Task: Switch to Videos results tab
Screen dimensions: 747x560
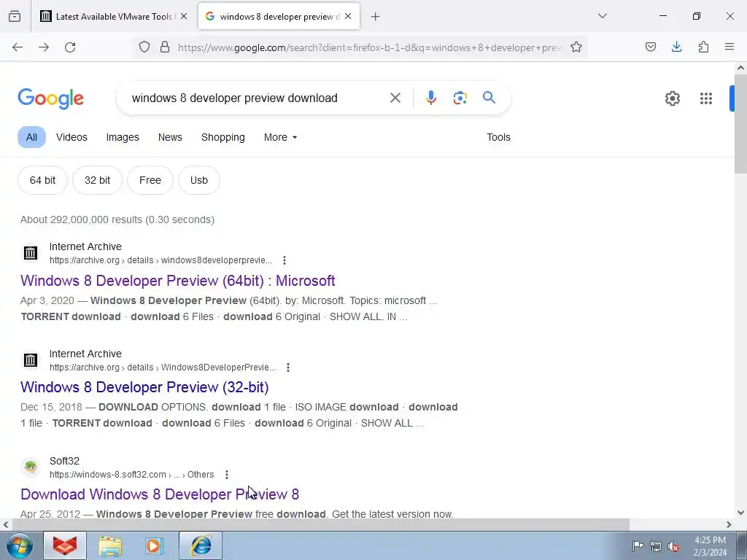Action: [71, 137]
